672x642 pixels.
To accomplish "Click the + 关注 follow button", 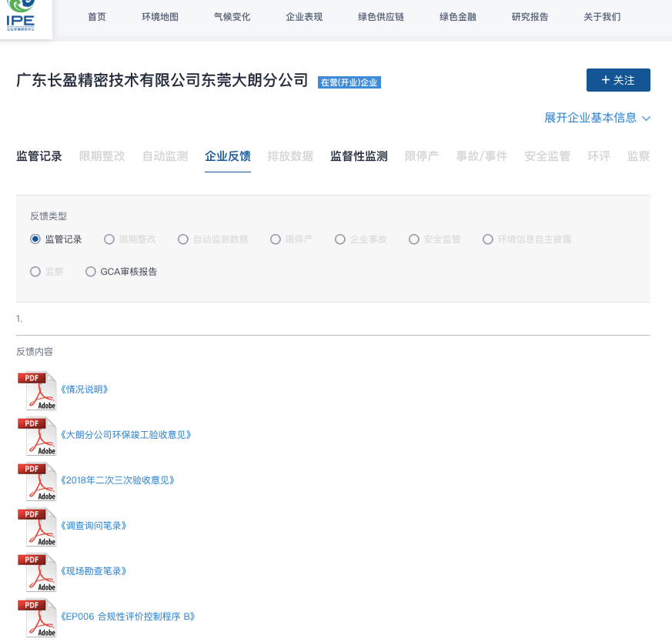I will pos(618,80).
